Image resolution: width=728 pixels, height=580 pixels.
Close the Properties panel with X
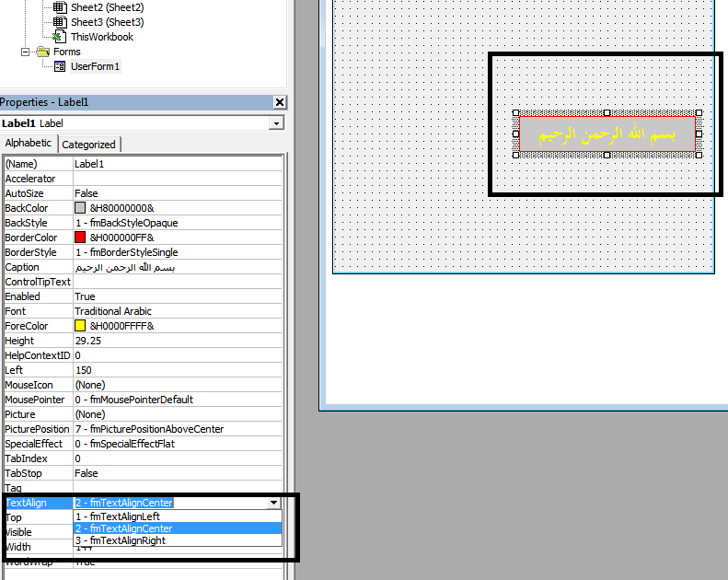click(x=280, y=102)
